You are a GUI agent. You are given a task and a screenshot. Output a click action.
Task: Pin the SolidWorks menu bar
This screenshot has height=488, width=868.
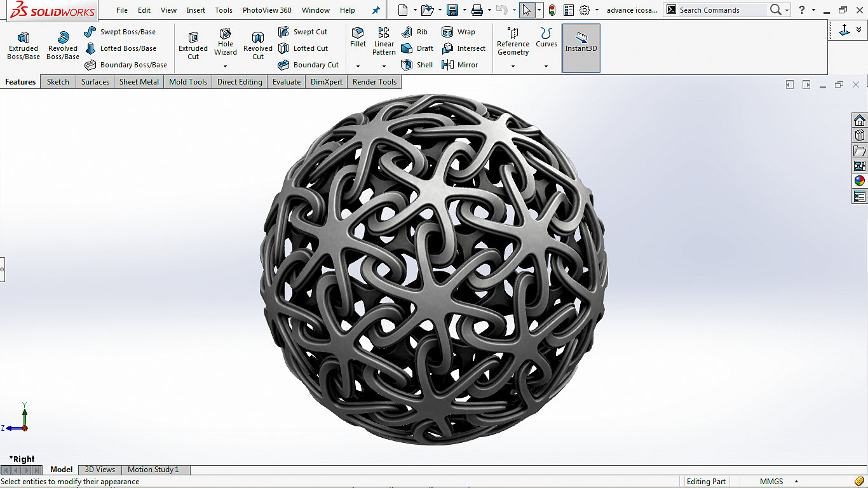click(376, 10)
